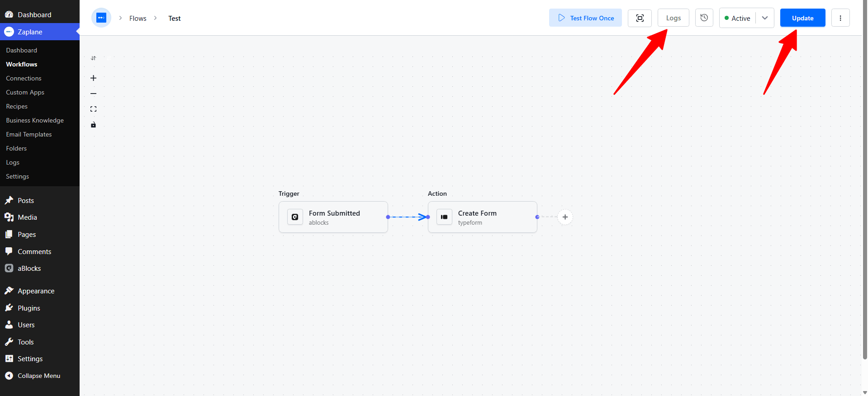The width and height of the screenshot is (868, 396).
Task: Select the Create Form action node
Action: click(x=483, y=217)
